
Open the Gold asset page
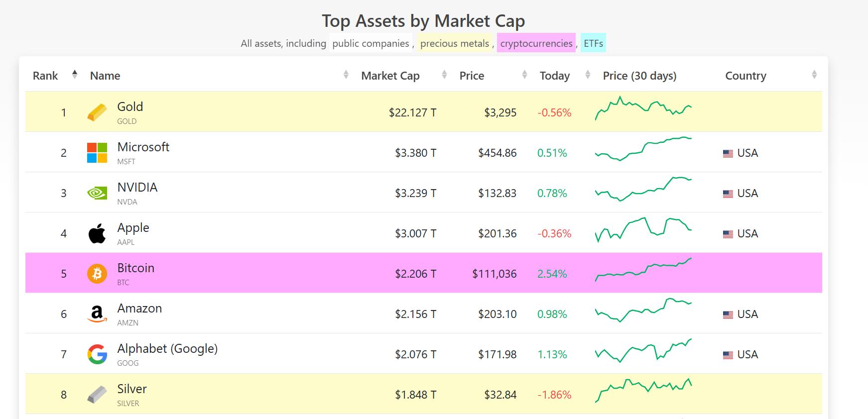click(x=130, y=106)
